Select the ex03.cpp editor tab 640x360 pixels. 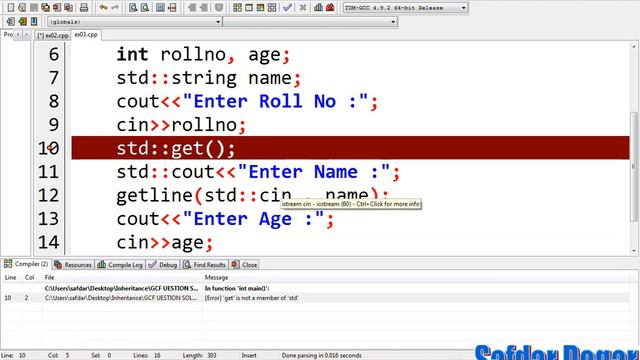86,35
